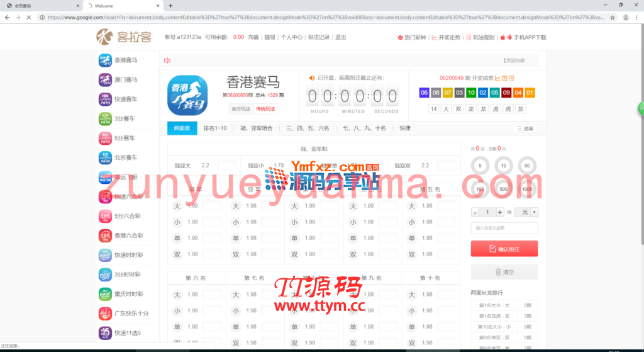Click the 清空 button
The width and height of the screenshot is (644, 352).
pyautogui.click(x=504, y=272)
